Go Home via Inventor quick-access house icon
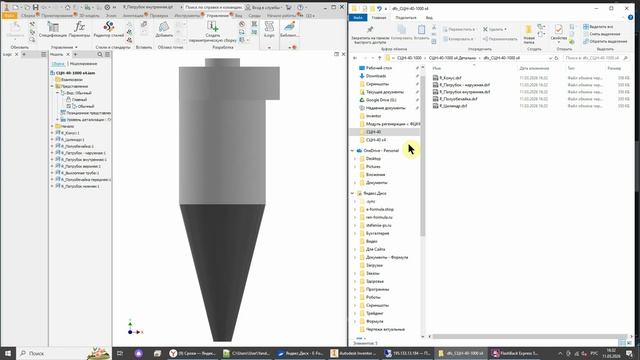 (x=68, y=7)
